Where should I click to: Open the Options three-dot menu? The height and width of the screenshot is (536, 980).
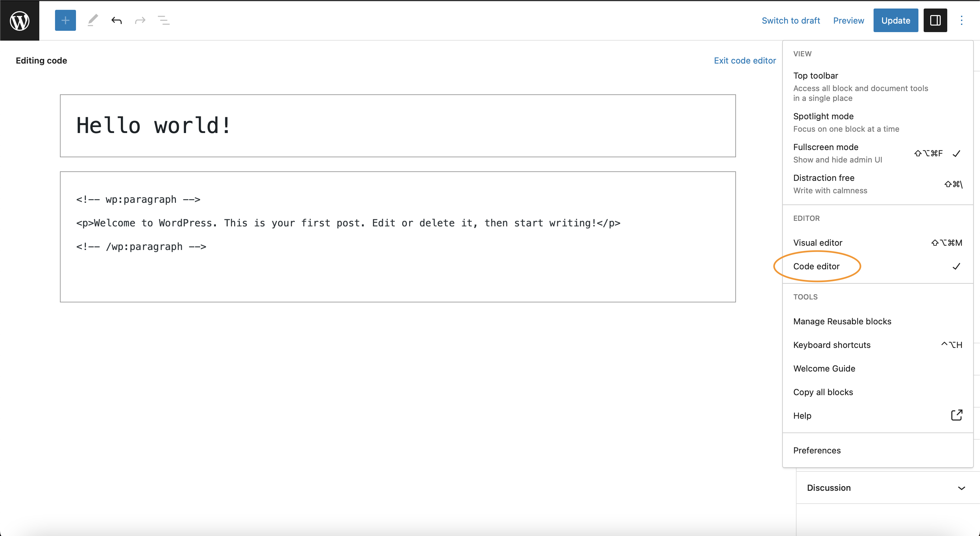pyautogui.click(x=961, y=21)
